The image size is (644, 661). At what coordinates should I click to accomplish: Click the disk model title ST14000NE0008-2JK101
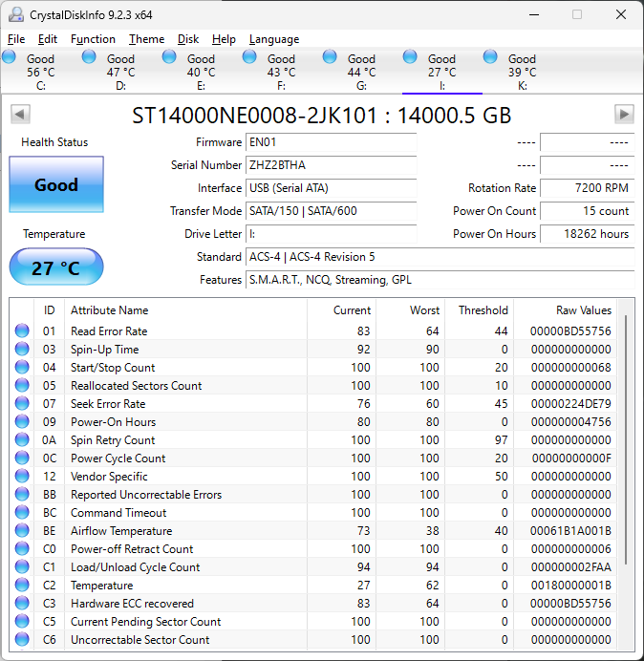click(x=254, y=115)
